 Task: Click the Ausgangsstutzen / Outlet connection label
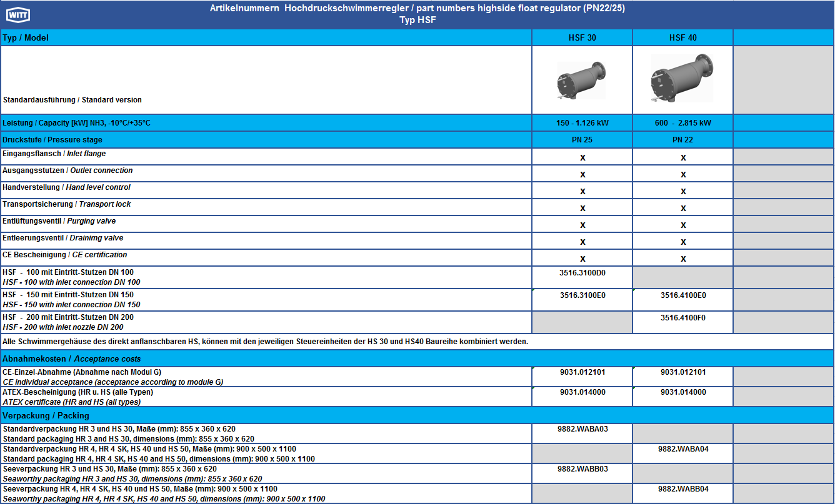tap(67, 170)
